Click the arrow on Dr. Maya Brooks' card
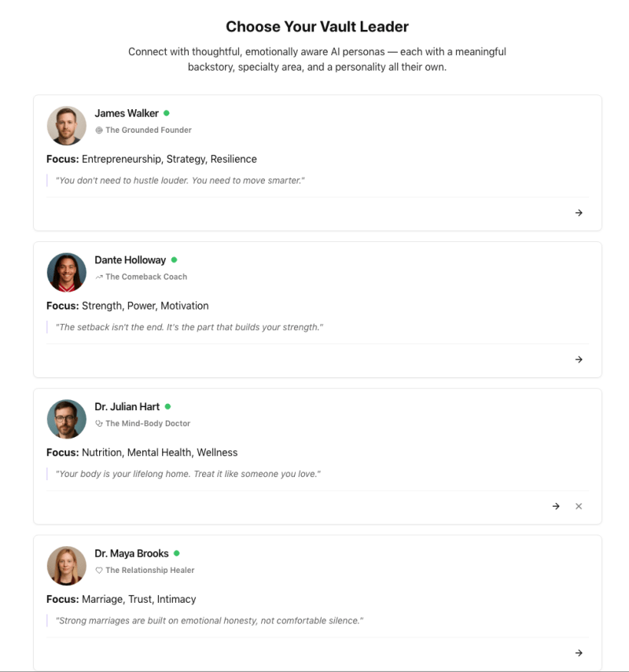Viewport: 629px width, 672px height. pyautogui.click(x=579, y=653)
